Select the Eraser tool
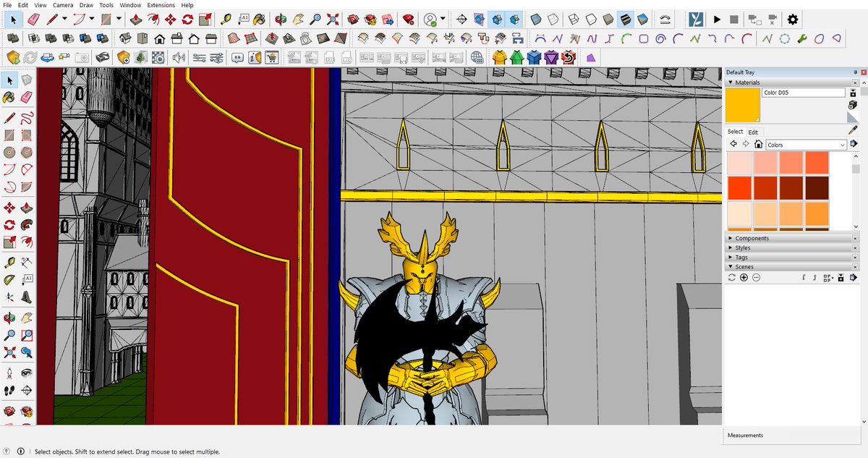 coord(27,96)
